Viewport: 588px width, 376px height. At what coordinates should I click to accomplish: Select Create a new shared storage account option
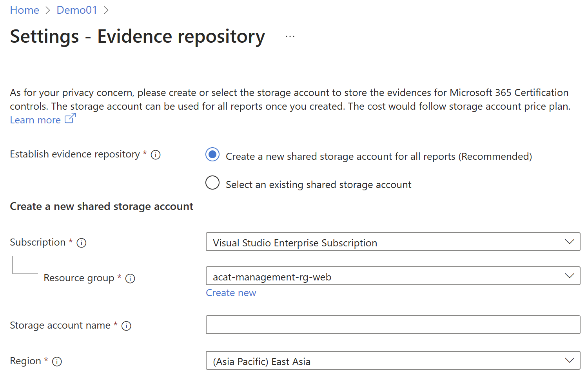[212, 155]
